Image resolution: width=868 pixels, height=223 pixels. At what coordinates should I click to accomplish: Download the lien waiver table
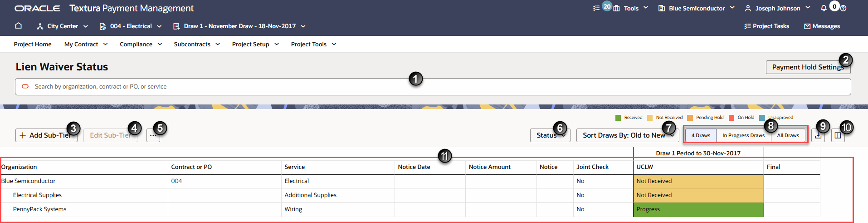[818, 135]
